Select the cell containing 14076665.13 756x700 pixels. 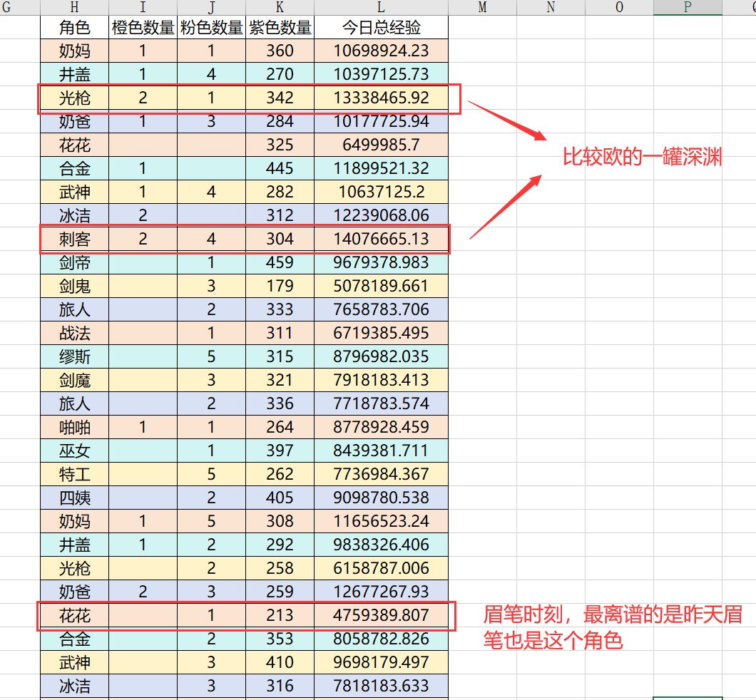(x=381, y=240)
